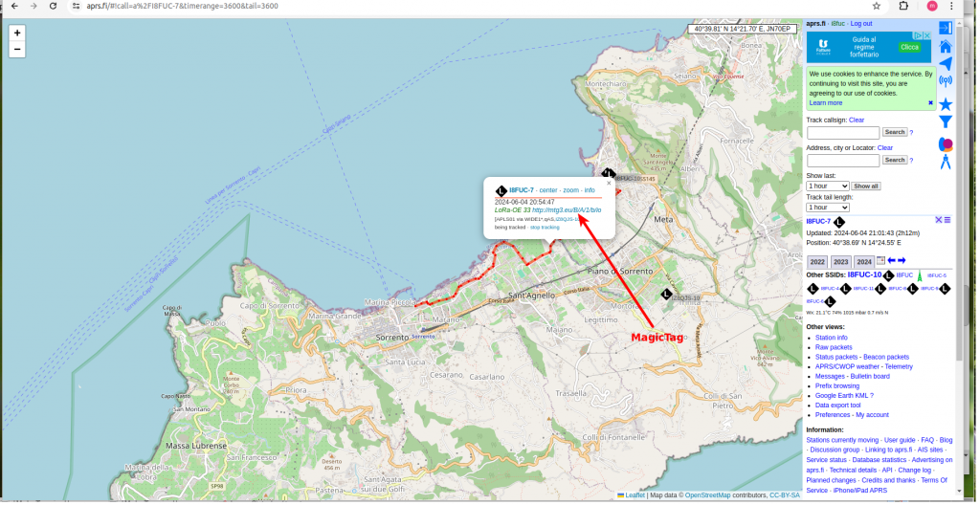Open the list menu icon beside I8FUC-7
This screenshot has width=980, height=505.
tap(947, 220)
